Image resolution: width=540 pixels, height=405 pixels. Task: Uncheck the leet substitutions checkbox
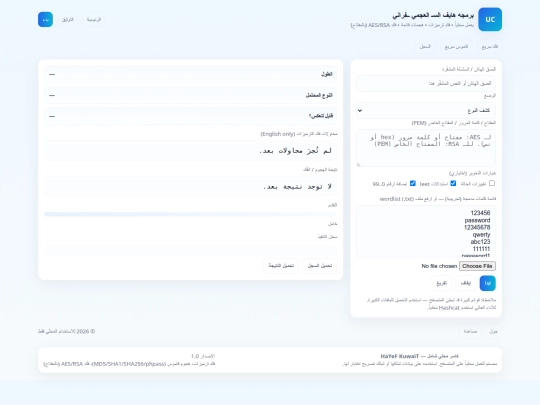(453, 183)
